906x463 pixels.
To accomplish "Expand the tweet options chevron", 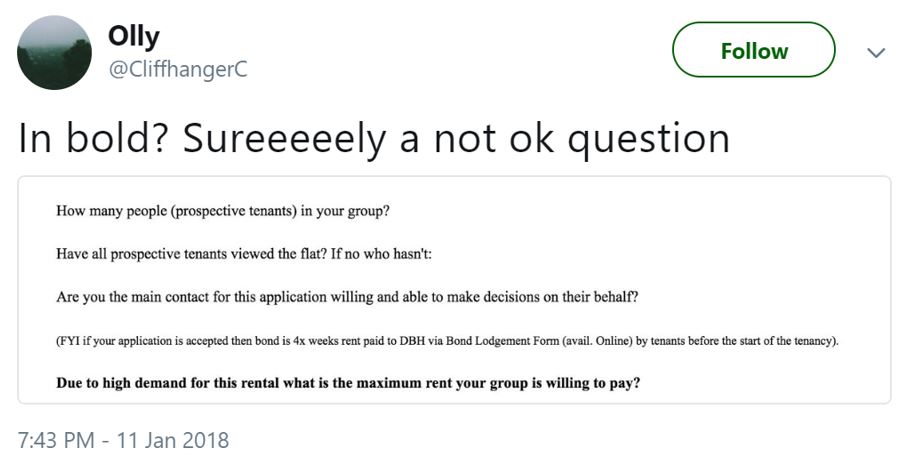I will point(876,53).
